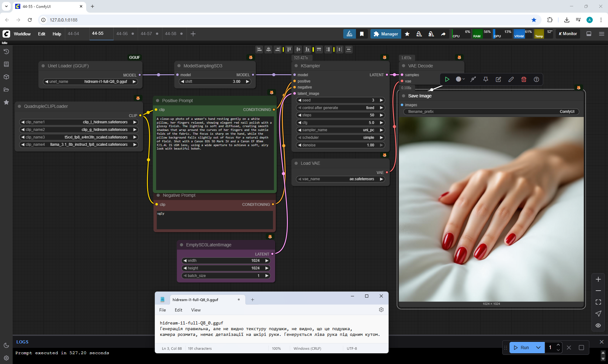Pin the selected Save Image node
Image resolution: width=608 pixels, height=364 pixels.
485,79
